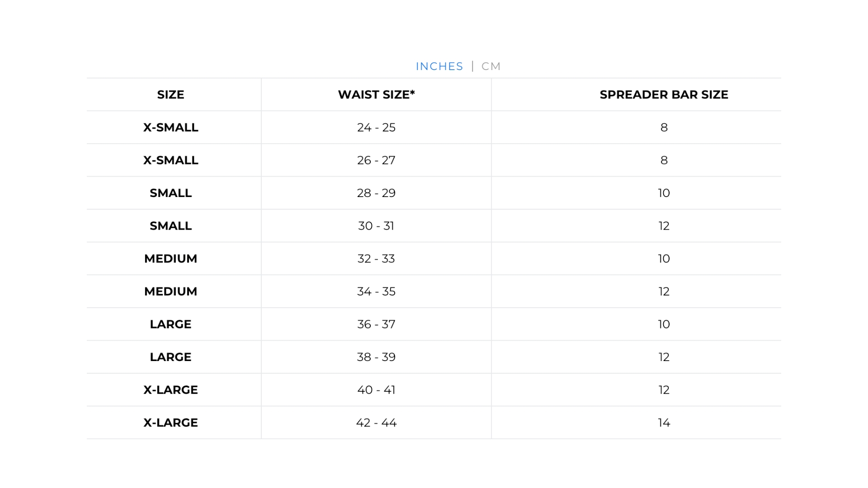The image size is (868, 488).
Task: Click the first SMALL size label
Action: (170, 193)
